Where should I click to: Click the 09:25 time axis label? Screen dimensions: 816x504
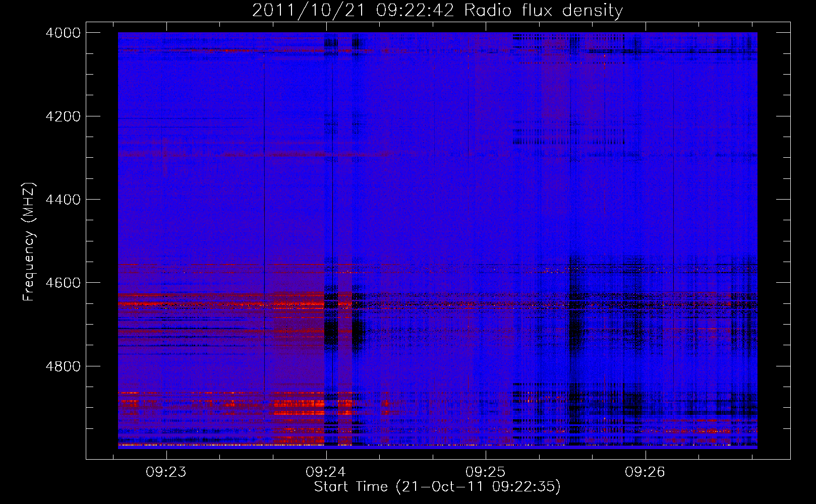pyautogui.click(x=485, y=472)
